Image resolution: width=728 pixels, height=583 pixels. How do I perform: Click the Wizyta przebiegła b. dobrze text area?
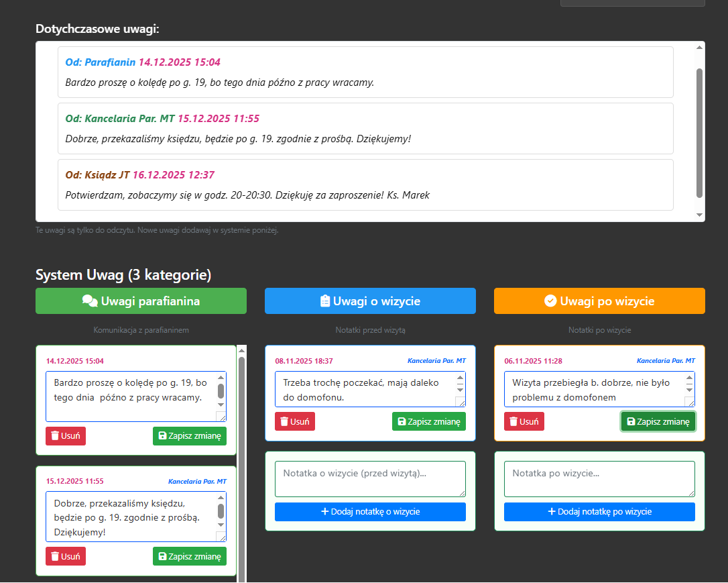[590, 389]
